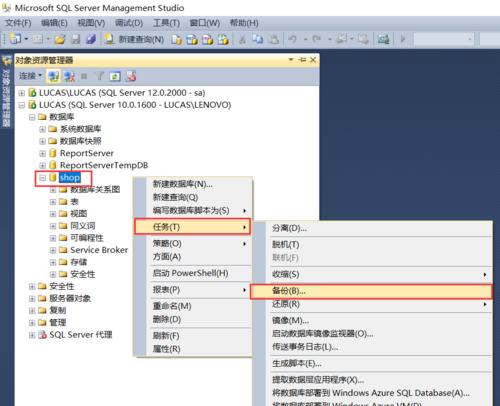The height and width of the screenshot is (406, 500).
Task: Choose 新建数据库(N)... in context menu
Action: click(199, 184)
